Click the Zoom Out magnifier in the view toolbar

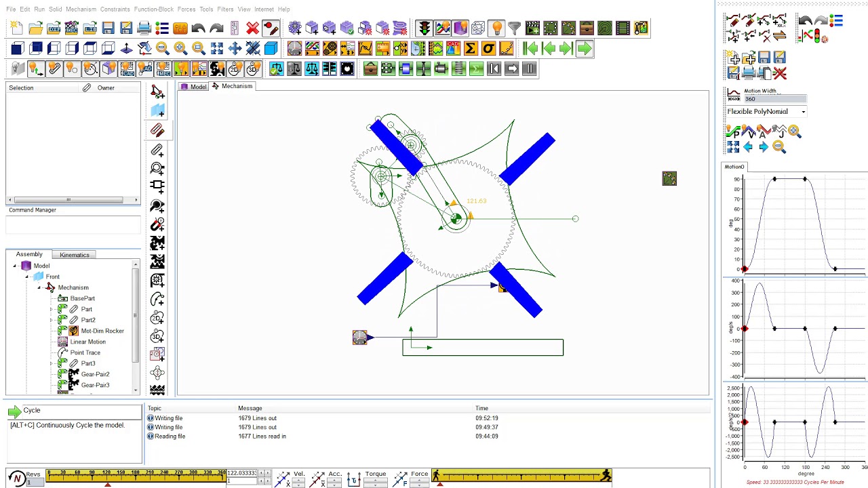(x=162, y=48)
